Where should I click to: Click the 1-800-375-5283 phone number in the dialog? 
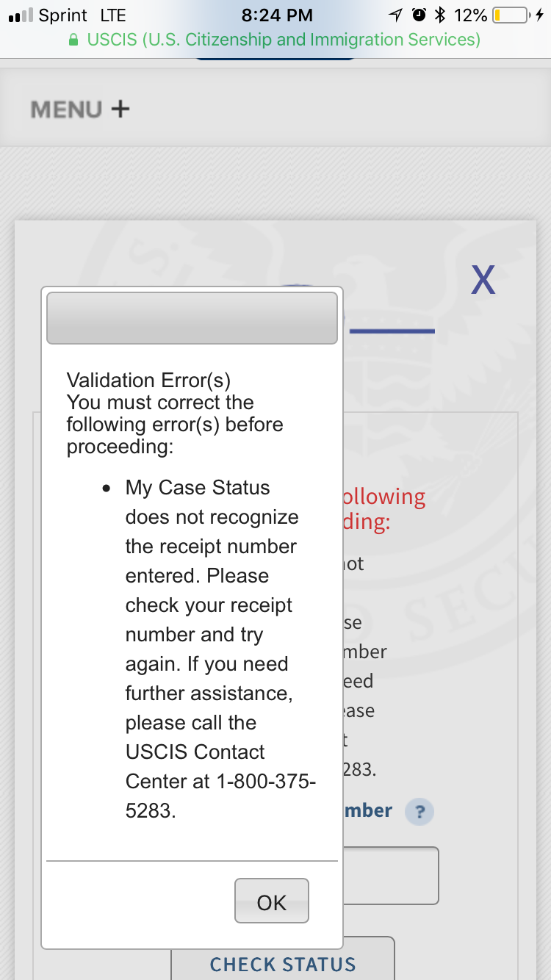(220, 796)
